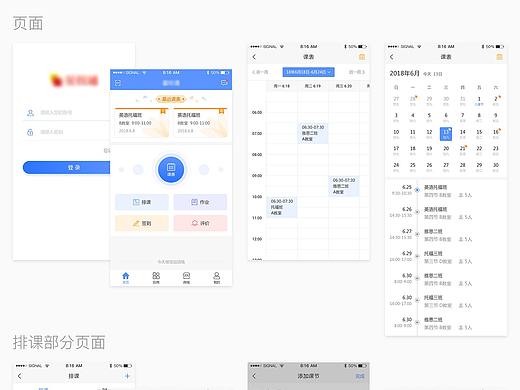This screenshot has width=520, height=390.
Task: Select date 5 in the June calendar
Action: tap(429, 117)
